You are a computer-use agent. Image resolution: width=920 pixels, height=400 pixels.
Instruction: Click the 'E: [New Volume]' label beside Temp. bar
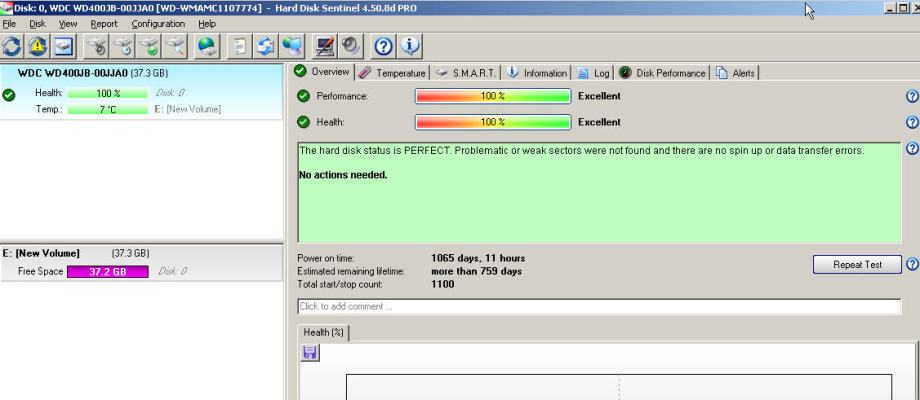coord(188,110)
